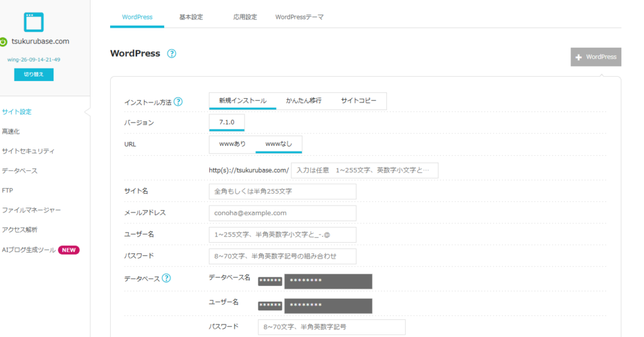
Task: Switch to the WordPressテーマ tab
Action: tap(299, 17)
